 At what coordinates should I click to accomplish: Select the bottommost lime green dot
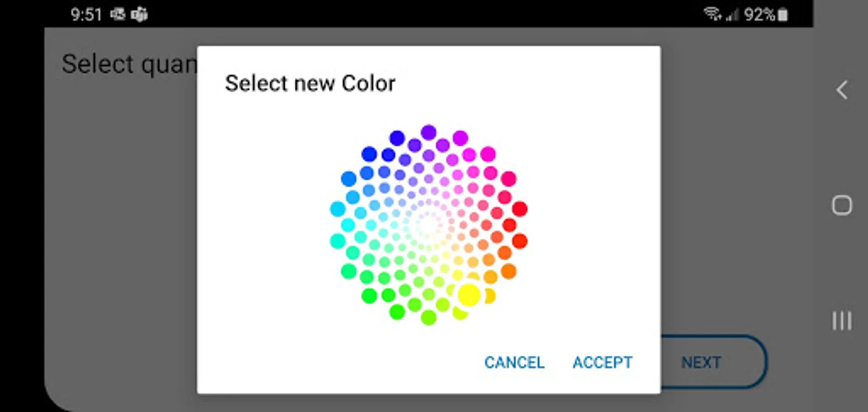point(429,317)
